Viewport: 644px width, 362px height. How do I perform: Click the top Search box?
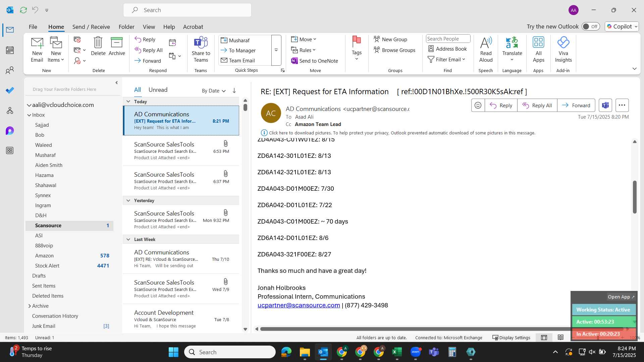(x=187, y=10)
